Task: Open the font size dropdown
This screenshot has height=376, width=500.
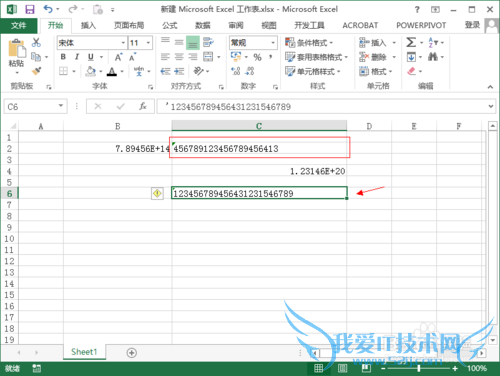Action: pos(148,43)
